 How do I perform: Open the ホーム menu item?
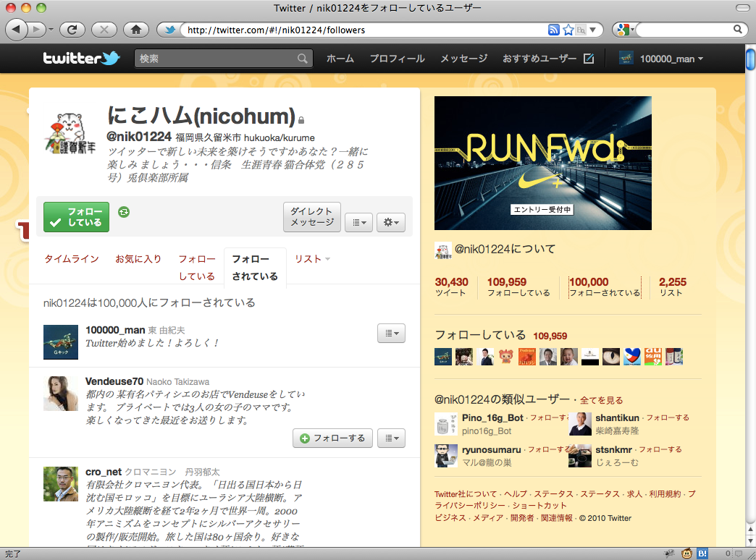point(340,59)
